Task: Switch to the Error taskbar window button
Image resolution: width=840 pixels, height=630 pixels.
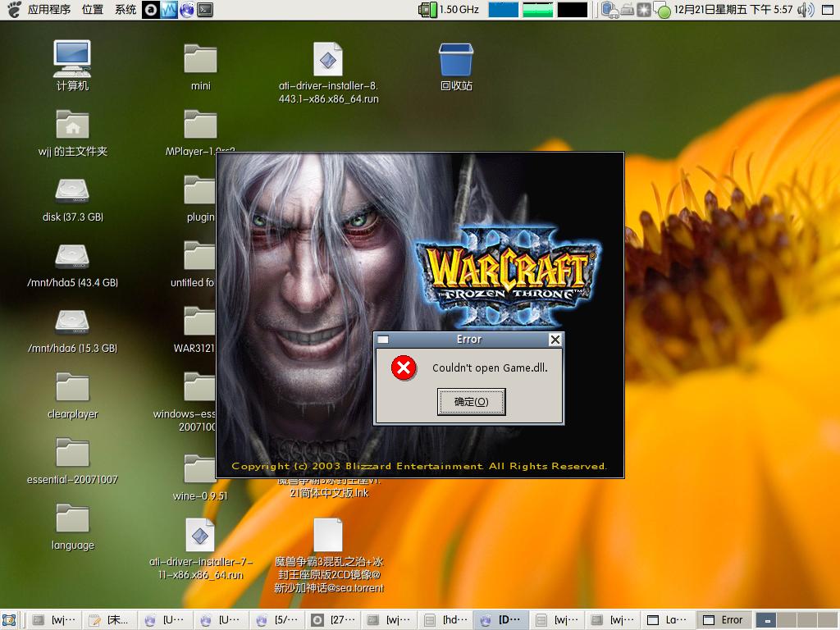Action: tap(724, 620)
